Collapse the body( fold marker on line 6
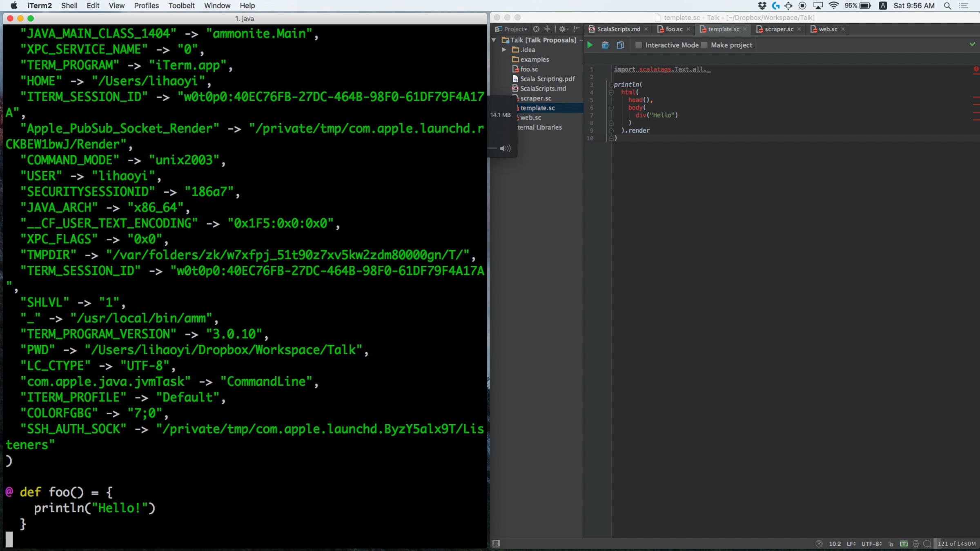 (x=611, y=108)
